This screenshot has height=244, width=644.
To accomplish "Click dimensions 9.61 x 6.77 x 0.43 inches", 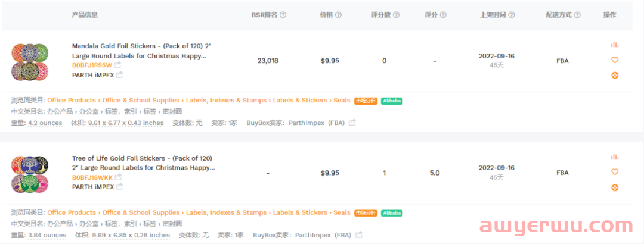I will pos(126,123).
